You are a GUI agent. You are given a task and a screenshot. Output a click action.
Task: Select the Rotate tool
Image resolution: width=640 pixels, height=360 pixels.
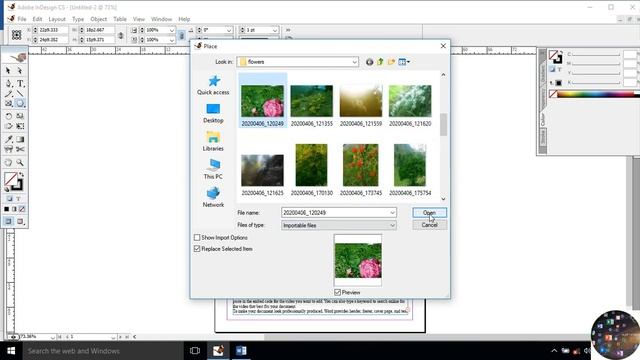click(x=8, y=116)
